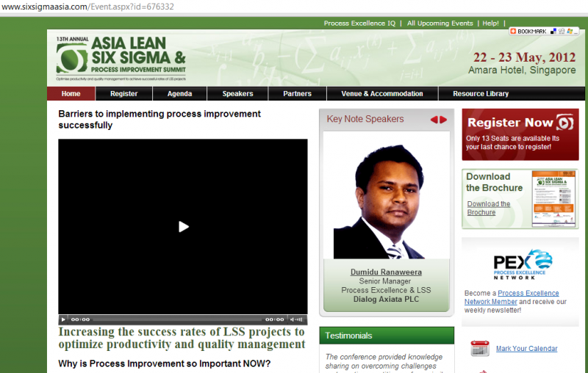Open the Resource Library tab
588x373 pixels.
click(x=481, y=94)
